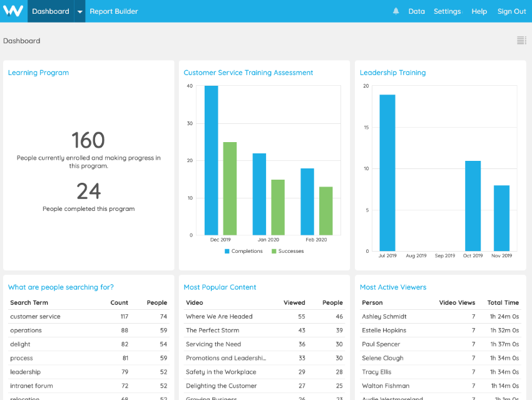Open Most Popular Content report
The width and height of the screenshot is (532, 400).
(x=220, y=287)
